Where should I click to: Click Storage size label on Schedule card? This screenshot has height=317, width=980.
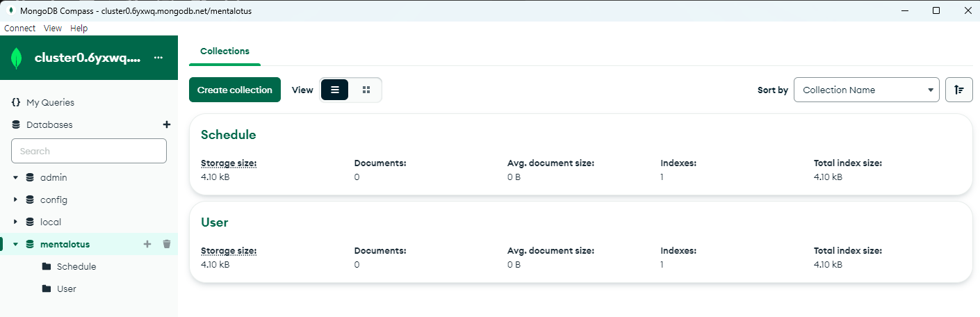[229, 163]
